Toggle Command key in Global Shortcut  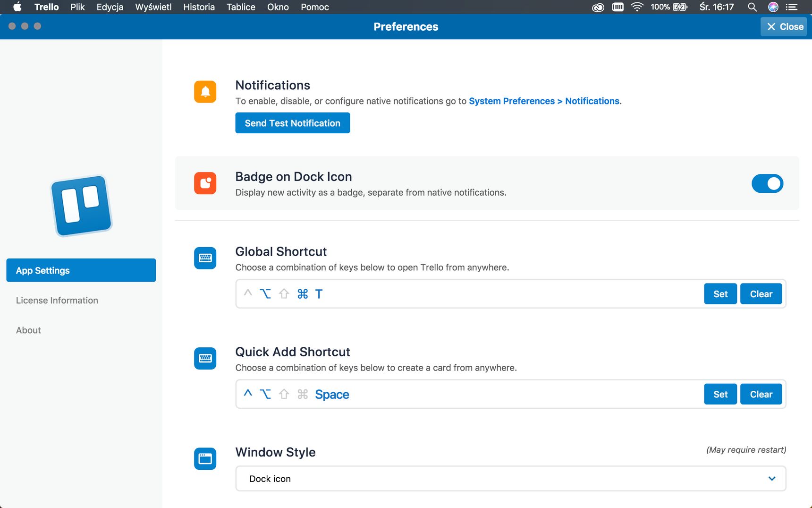point(303,294)
